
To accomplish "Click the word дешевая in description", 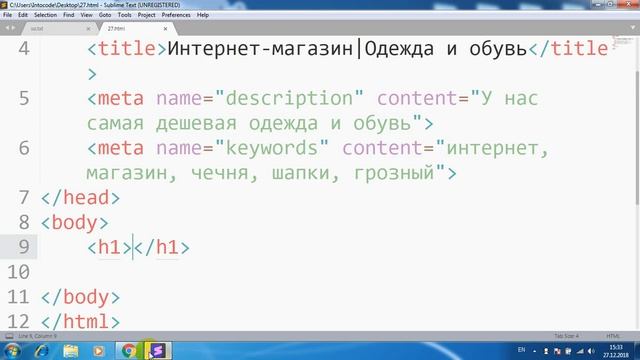I will click(196, 123).
